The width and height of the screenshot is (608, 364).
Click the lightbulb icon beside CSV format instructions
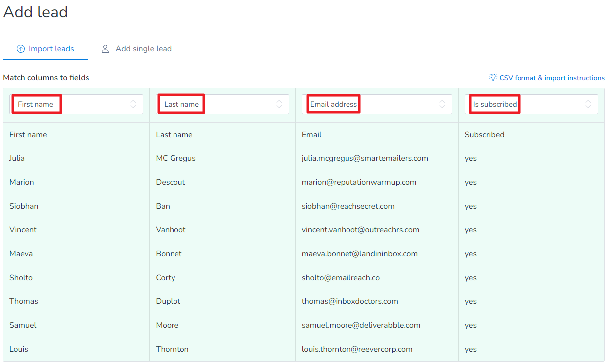(493, 77)
